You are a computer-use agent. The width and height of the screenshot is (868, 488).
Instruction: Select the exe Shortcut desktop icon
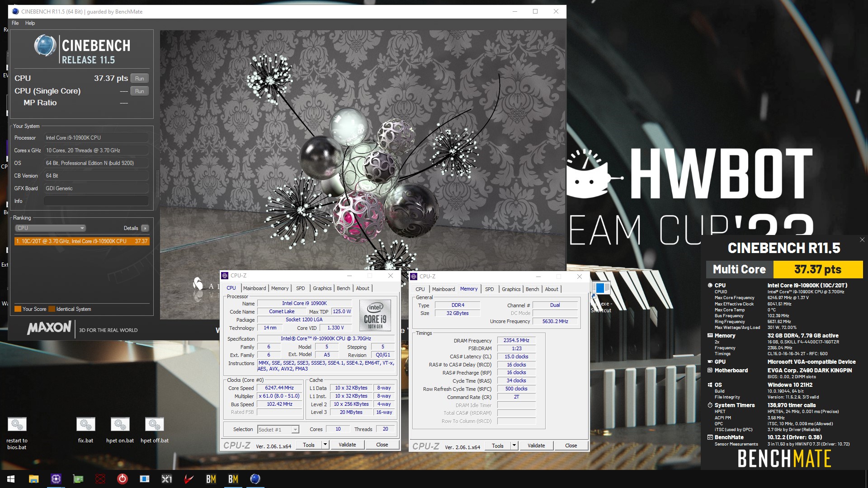click(x=601, y=297)
